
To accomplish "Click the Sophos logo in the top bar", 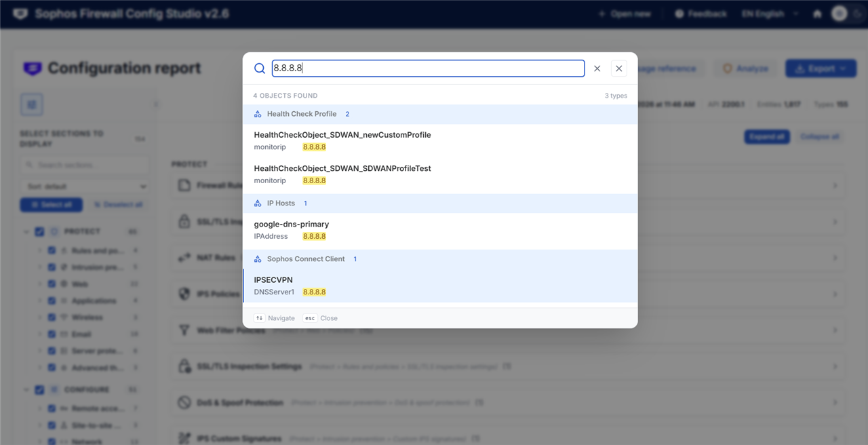I will click(x=20, y=14).
